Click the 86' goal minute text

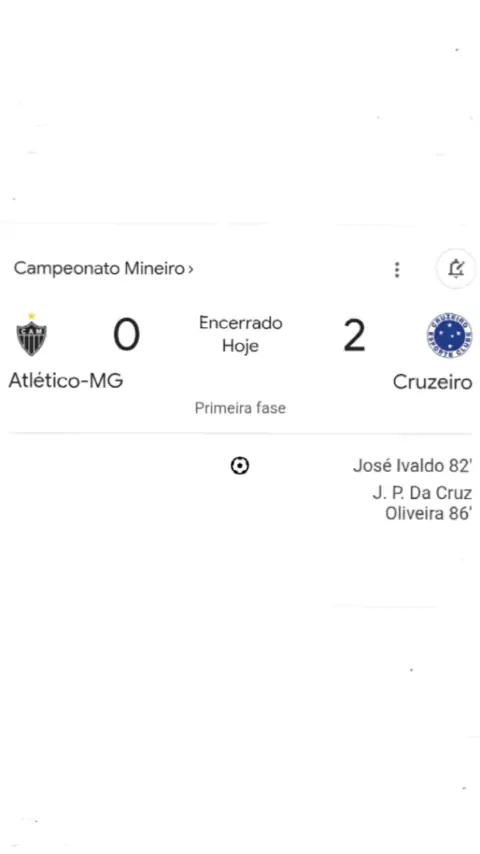pyautogui.click(x=460, y=514)
